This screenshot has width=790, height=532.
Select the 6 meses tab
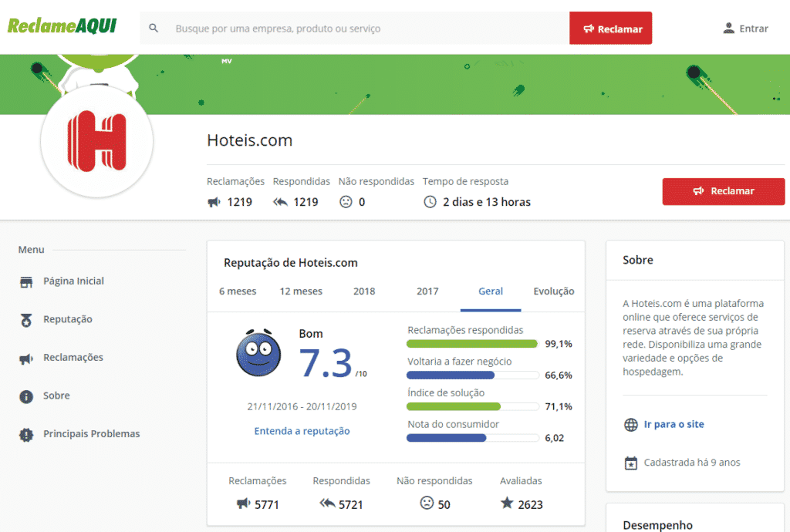coord(238,291)
